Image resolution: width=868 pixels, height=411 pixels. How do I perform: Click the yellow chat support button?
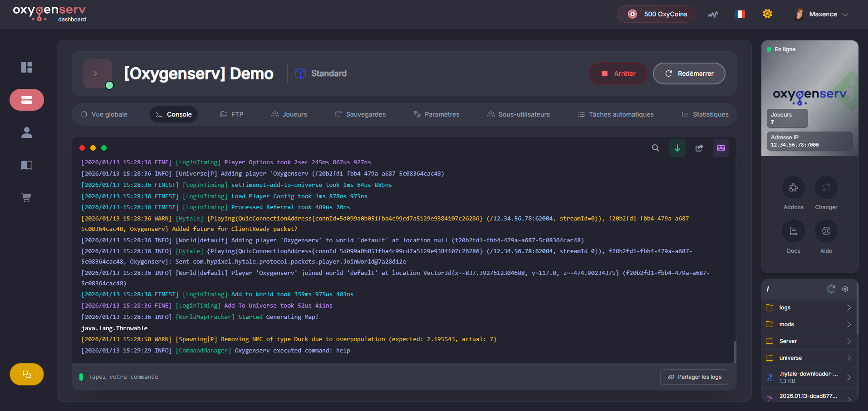click(x=27, y=374)
